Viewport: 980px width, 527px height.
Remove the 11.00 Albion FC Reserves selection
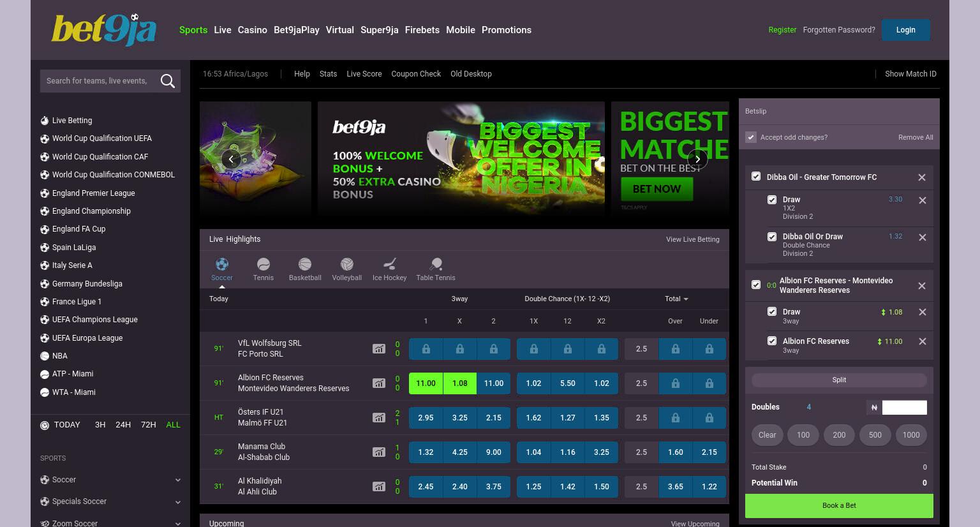tap(923, 341)
